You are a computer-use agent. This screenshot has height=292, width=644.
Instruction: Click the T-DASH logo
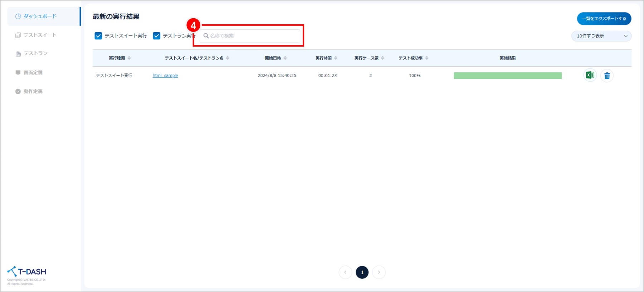[27, 272]
